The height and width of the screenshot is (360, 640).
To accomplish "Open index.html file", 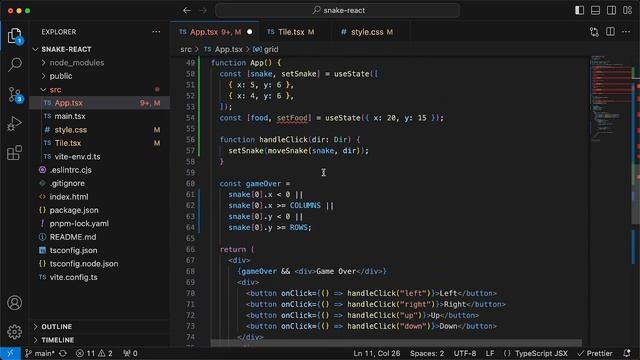I will tap(100, 197).
